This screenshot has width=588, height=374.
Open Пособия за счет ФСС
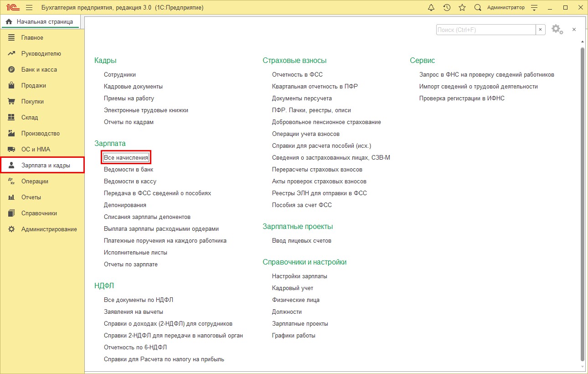(302, 205)
